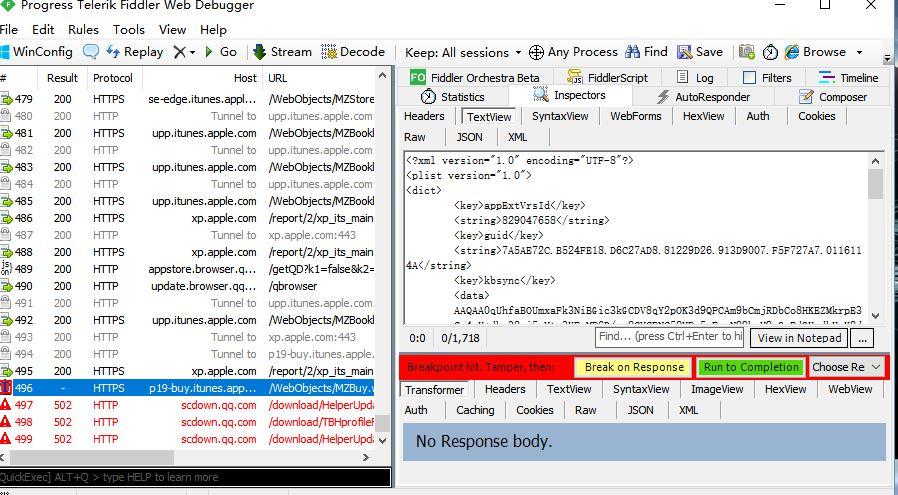Select session 497 scdown.qq.com row
The height and width of the screenshot is (495, 898).
pyautogui.click(x=187, y=405)
